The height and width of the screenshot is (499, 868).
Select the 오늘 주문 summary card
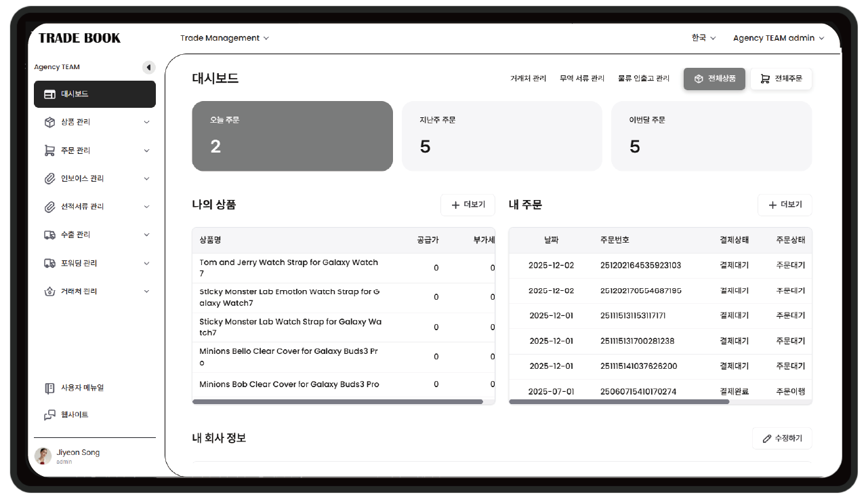point(293,136)
